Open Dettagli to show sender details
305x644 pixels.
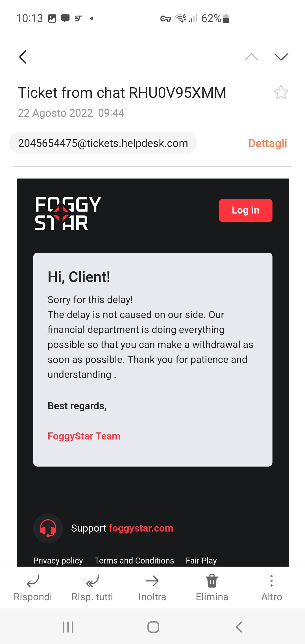click(x=267, y=143)
